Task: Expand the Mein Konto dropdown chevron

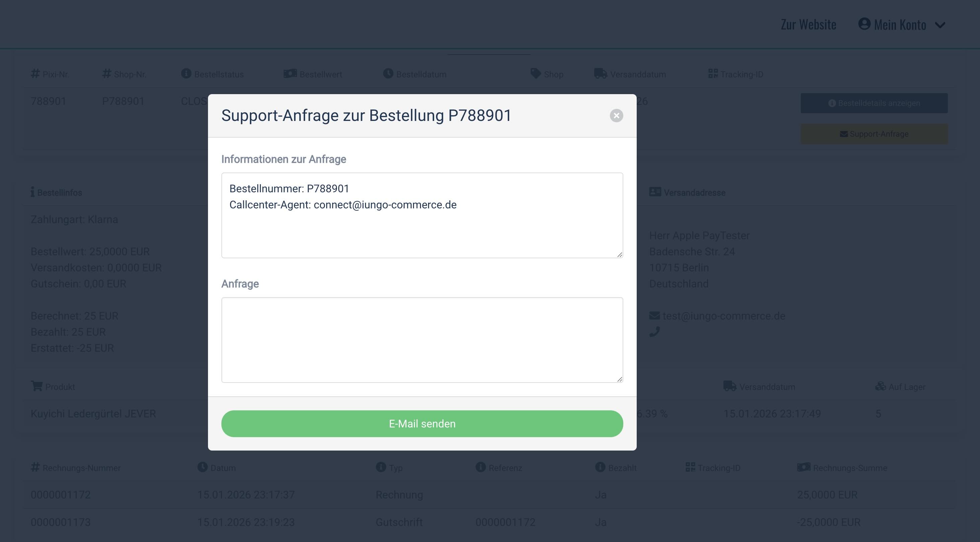Action: (940, 25)
